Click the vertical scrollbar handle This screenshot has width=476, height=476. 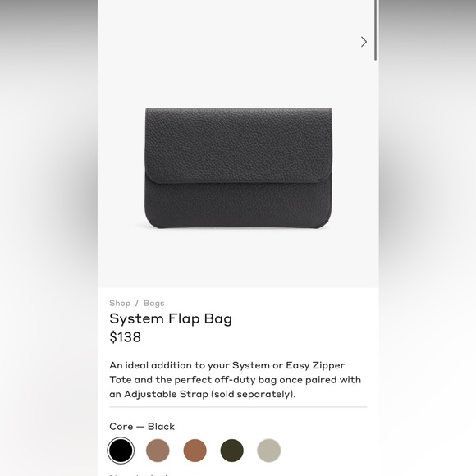pos(376,30)
